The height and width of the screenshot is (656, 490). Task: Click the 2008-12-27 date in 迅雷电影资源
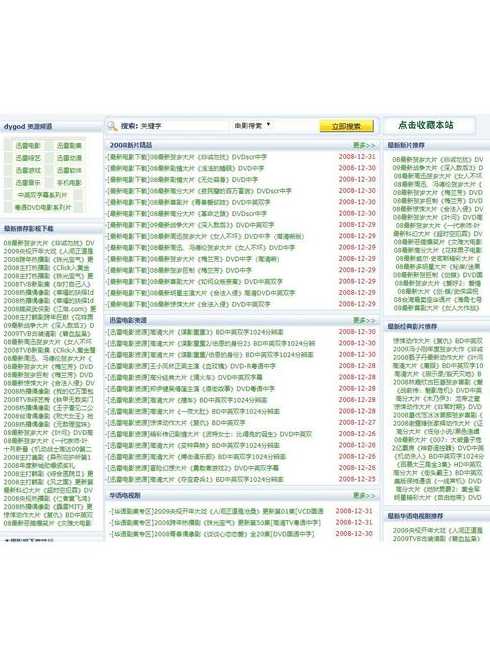(357, 422)
